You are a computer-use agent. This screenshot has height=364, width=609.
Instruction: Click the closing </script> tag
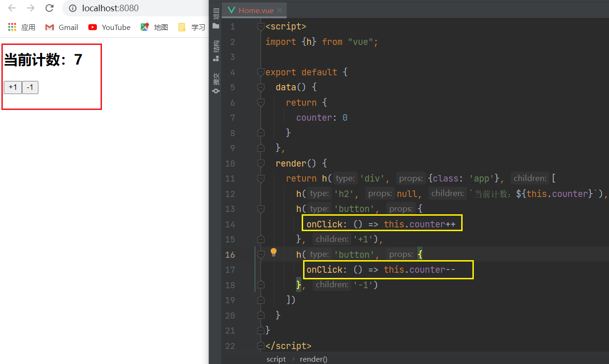coord(288,346)
